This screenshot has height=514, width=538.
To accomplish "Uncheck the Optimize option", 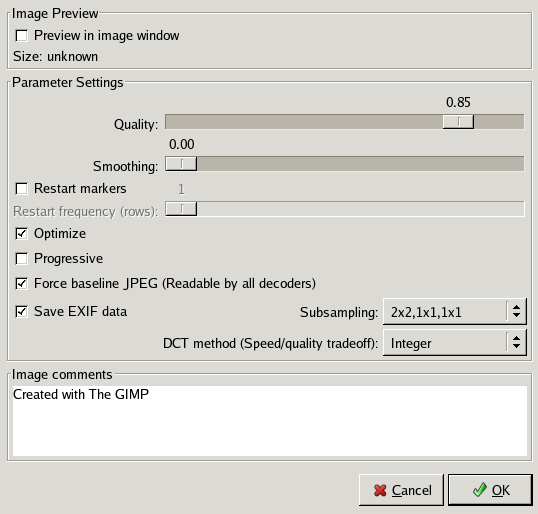I will pos(22,234).
